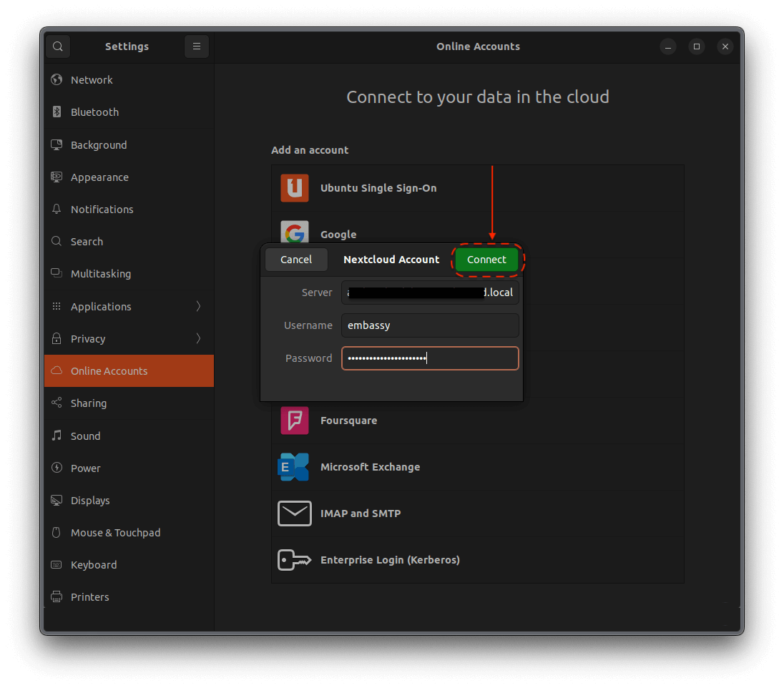
Task: Open the hamburger menu in Settings
Action: 197,46
